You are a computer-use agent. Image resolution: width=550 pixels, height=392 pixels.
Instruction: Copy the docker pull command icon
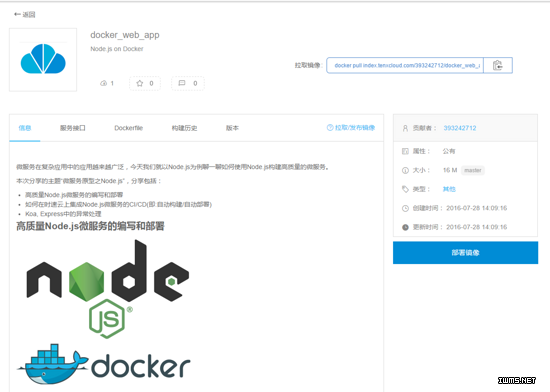tap(498, 65)
